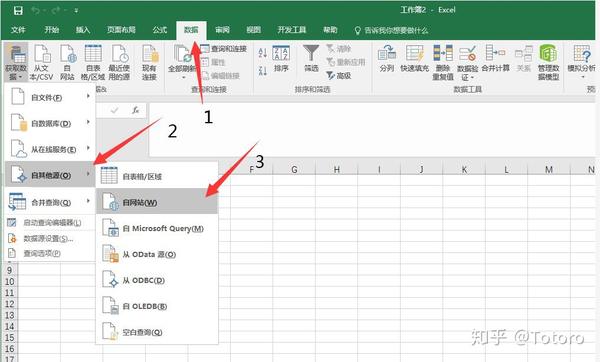The image size is (600, 362).
Task: Click the 属性 (Properties) ribbon button
Action: [x=213, y=62]
